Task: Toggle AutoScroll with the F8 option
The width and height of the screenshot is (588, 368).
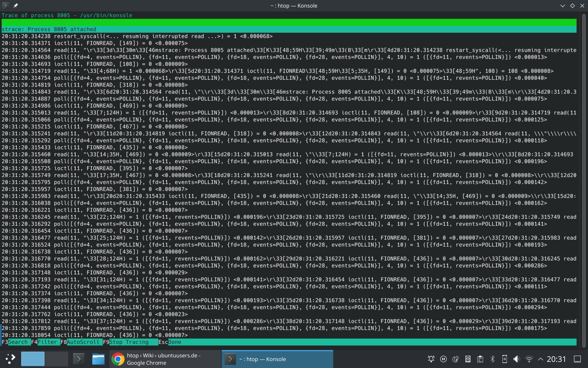Action: click(80, 342)
